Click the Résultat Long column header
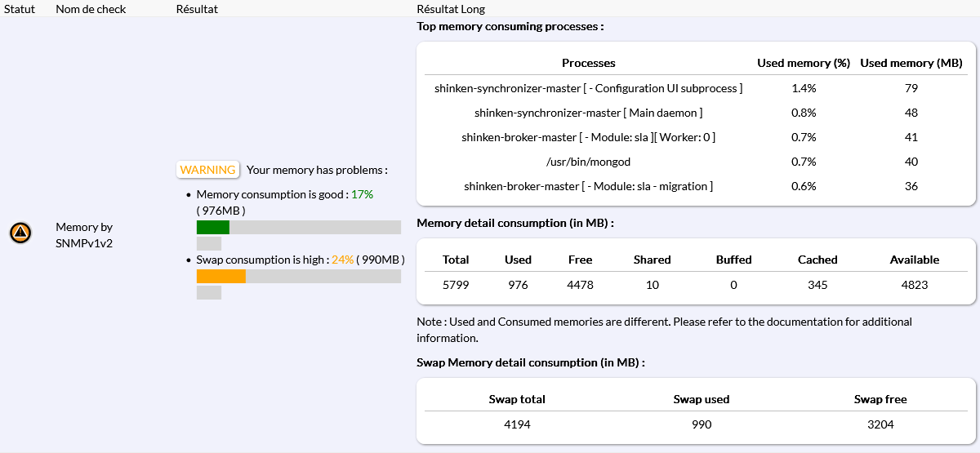The width and height of the screenshot is (980, 453). point(451,9)
